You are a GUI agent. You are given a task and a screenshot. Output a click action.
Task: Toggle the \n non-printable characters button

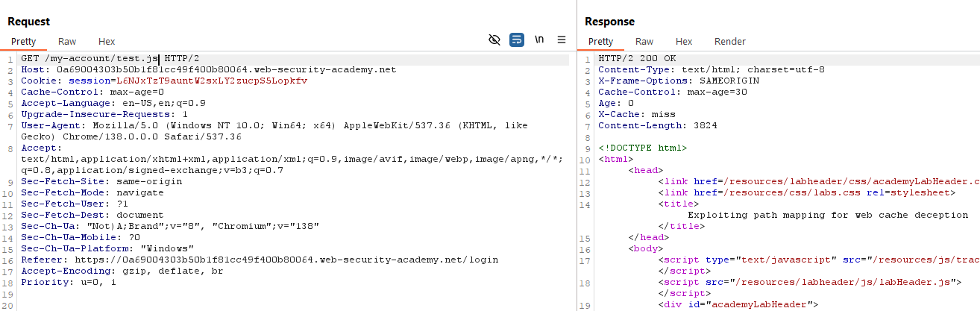pyautogui.click(x=538, y=40)
